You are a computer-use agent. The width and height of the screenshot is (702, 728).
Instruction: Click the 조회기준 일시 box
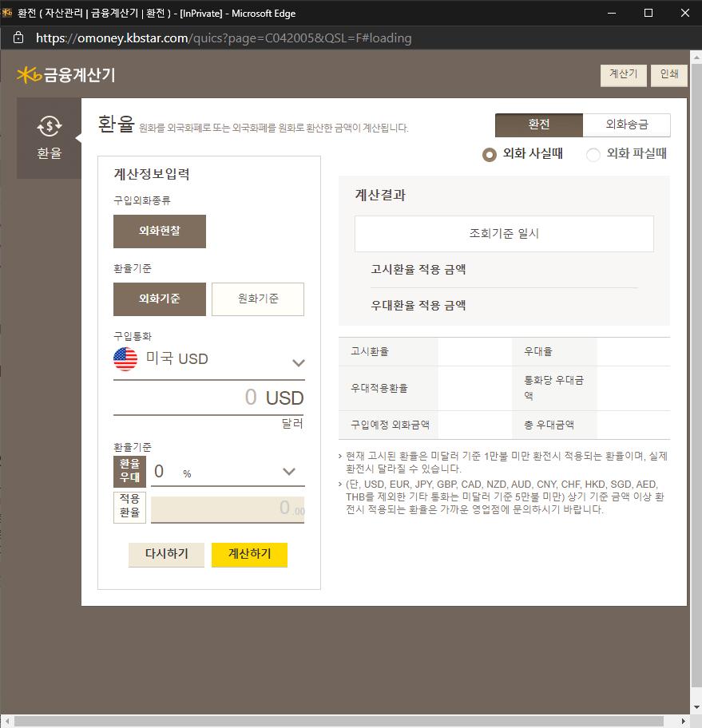click(x=504, y=234)
